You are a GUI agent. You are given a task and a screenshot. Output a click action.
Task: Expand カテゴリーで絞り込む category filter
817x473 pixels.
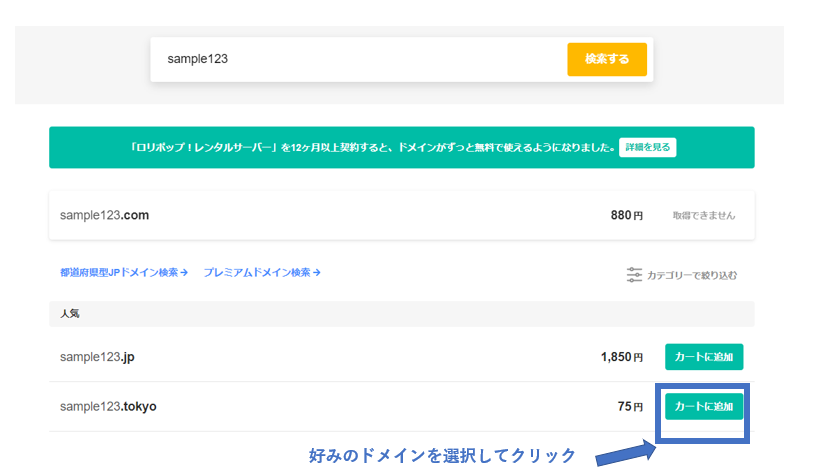(x=691, y=274)
